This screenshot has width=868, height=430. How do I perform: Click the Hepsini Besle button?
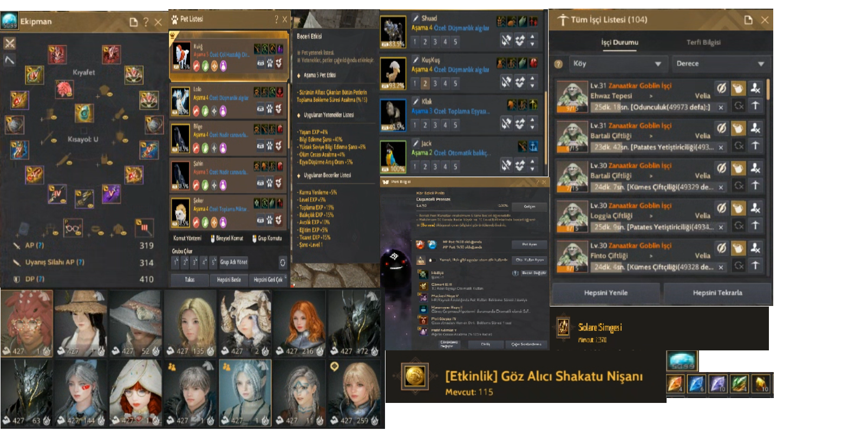(x=229, y=279)
